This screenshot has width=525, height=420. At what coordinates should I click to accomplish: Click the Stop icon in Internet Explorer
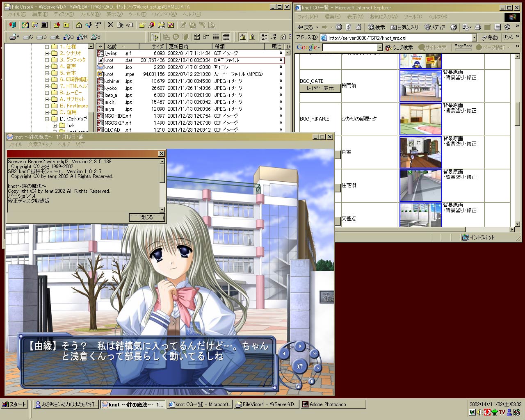click(339, 27)
